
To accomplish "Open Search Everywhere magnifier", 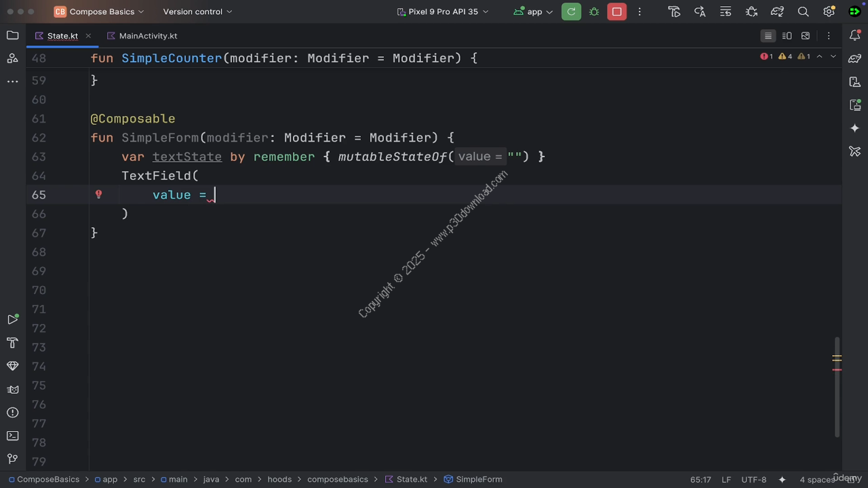I will (803, 12).
